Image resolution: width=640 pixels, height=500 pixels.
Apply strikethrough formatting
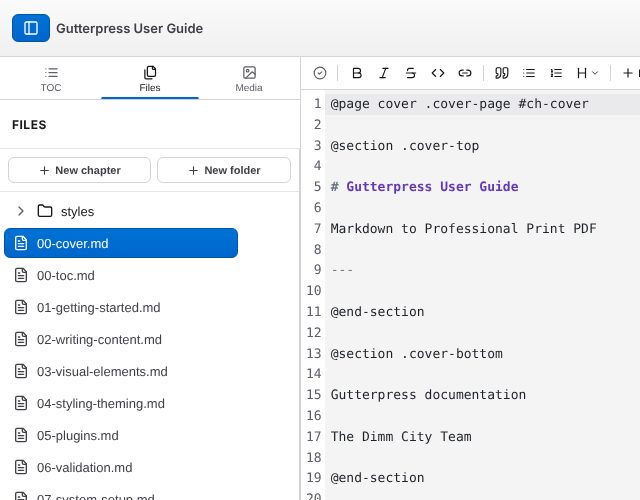point(411,73)
